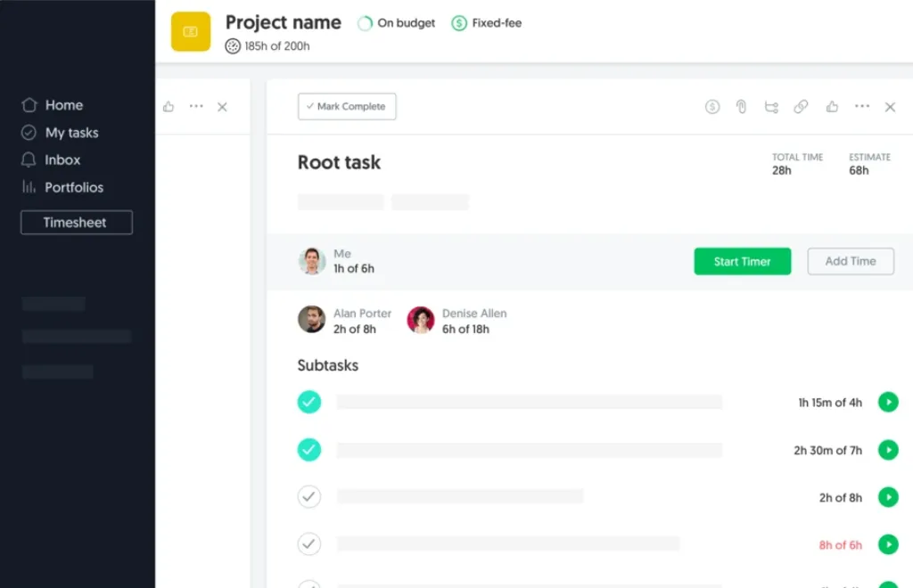Uncheck the second completed subtask
The image size is (913, 588).
pos(309,450)
